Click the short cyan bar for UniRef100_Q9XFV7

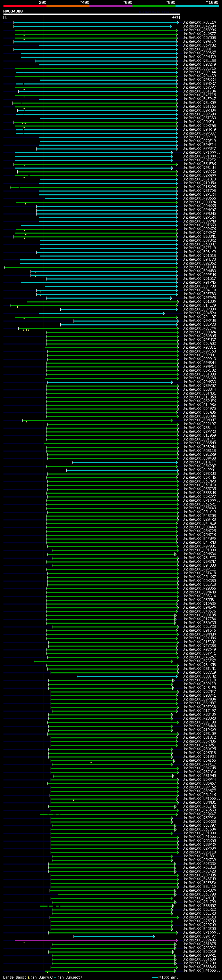click(114, 936)
